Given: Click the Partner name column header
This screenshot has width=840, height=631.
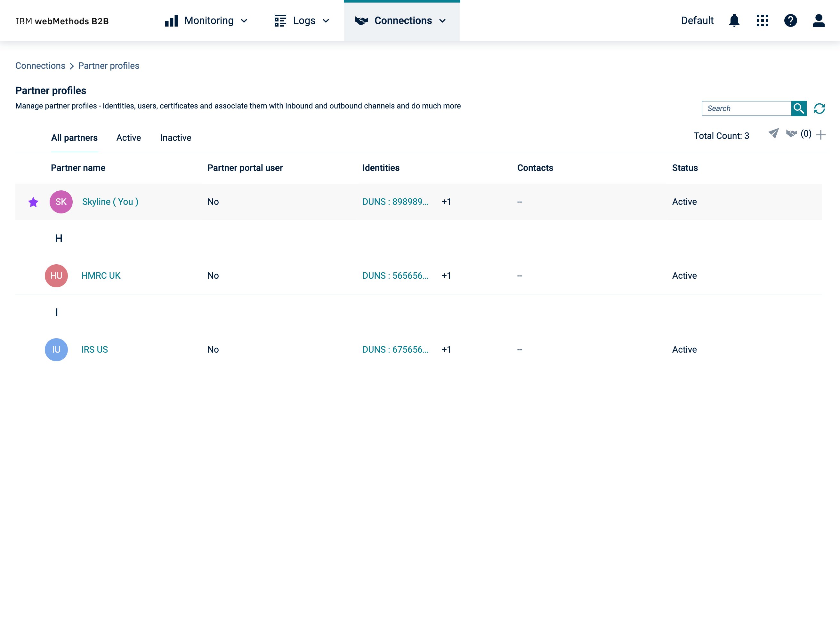Looking at the screenshot, I should pyautogui.click(x=78, y=168).
